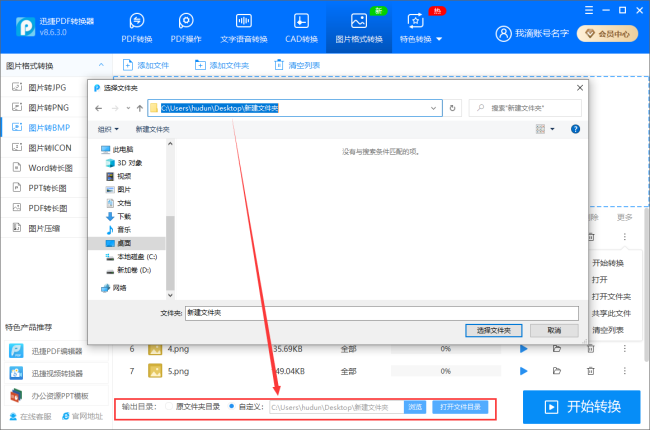Start converting 4.png with play icon

[x=524, y=349]
